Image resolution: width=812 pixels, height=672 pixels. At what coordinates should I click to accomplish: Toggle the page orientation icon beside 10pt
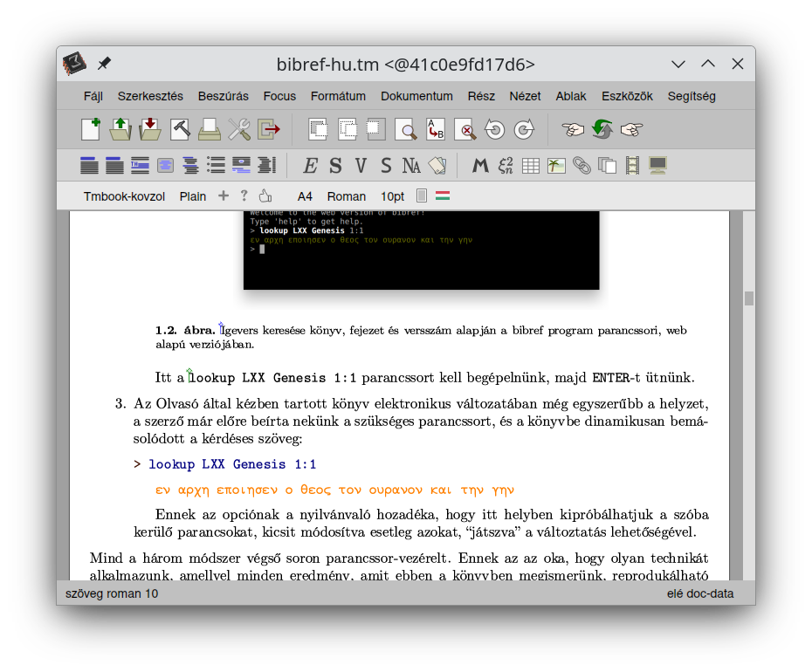tap(422, 195)
